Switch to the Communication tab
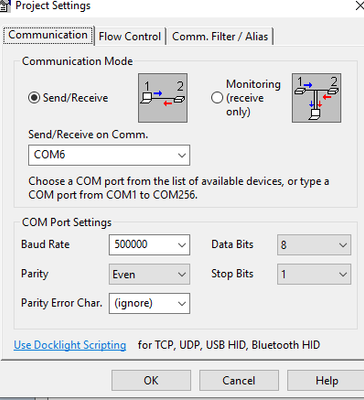 [48, 35]
